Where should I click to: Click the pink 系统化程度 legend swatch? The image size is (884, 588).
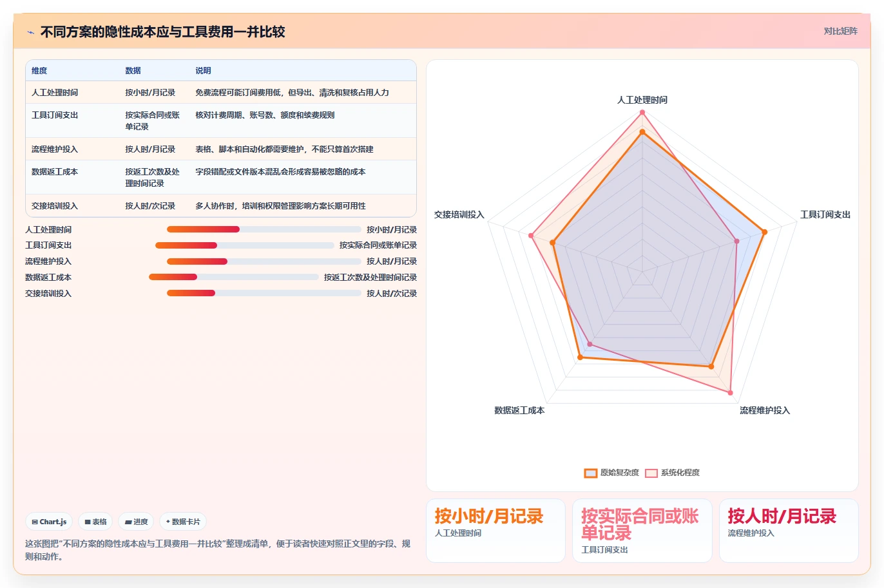[x=651, y=473]
